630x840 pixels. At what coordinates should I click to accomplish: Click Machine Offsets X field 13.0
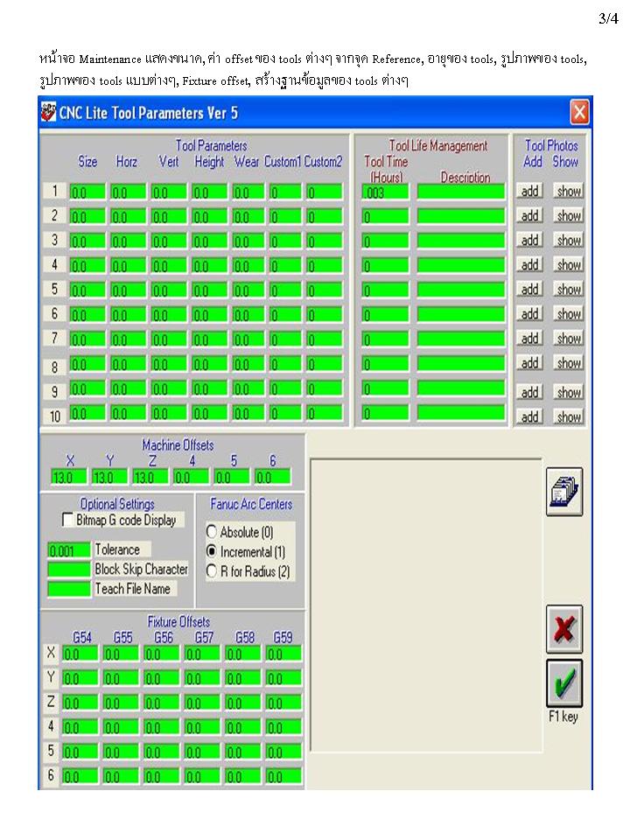pyautogui.click(x=68, y=477)
